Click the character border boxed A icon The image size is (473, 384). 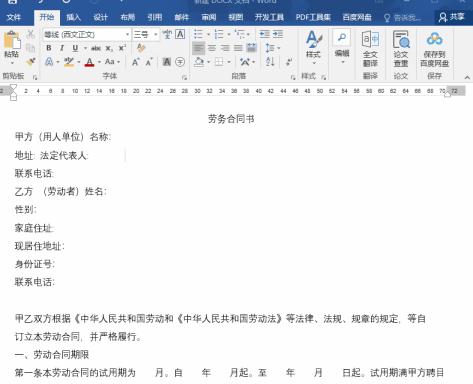click(180, 34)
